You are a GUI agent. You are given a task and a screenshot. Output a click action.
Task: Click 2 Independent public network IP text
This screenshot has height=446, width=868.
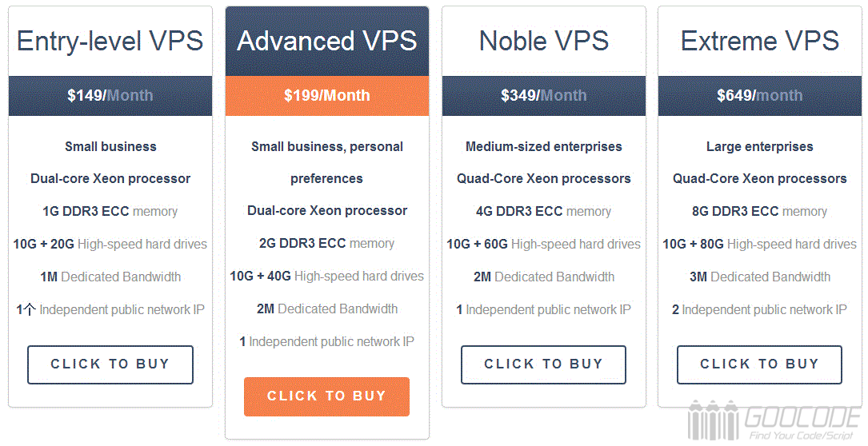(x=759, y=309)
